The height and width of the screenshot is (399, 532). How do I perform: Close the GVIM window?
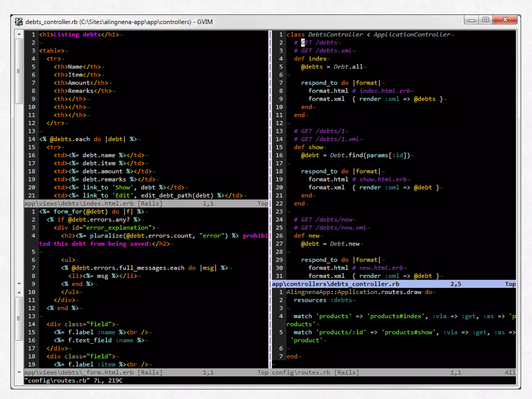coord(505,20)
